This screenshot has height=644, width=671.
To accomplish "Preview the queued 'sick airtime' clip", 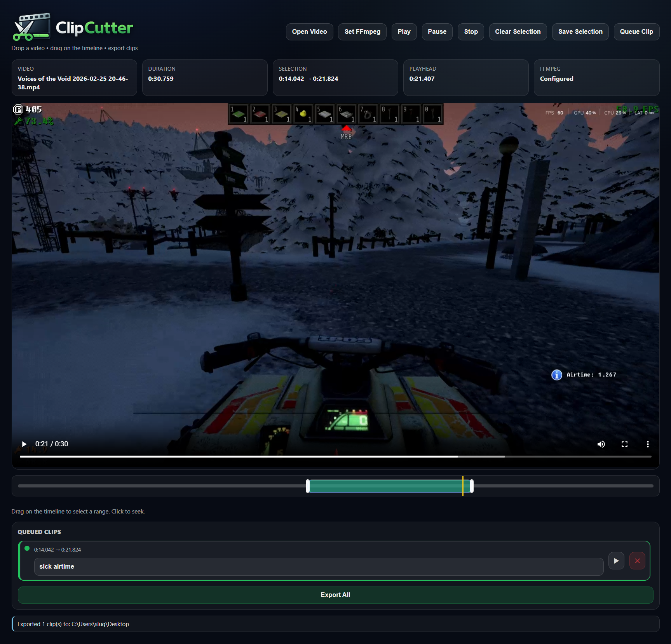I will click(616, 561).
